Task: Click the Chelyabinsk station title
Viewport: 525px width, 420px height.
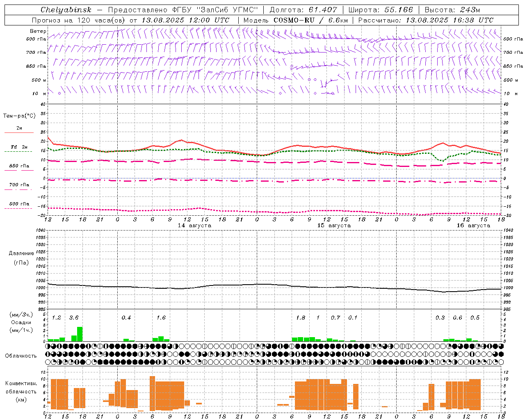Action: point(66,10)
